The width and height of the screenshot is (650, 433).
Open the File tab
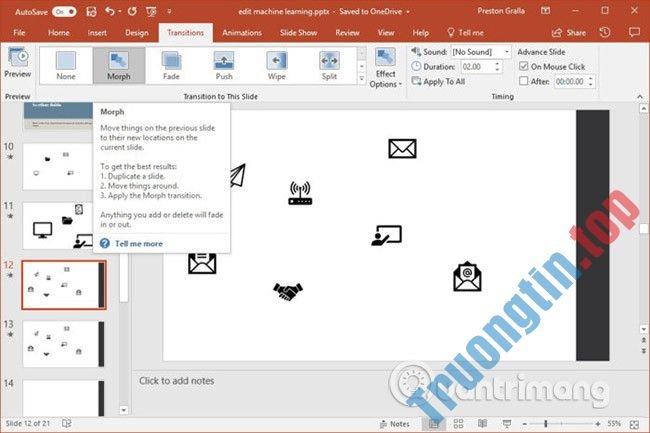pyautogui.click(x=19, y=33)
